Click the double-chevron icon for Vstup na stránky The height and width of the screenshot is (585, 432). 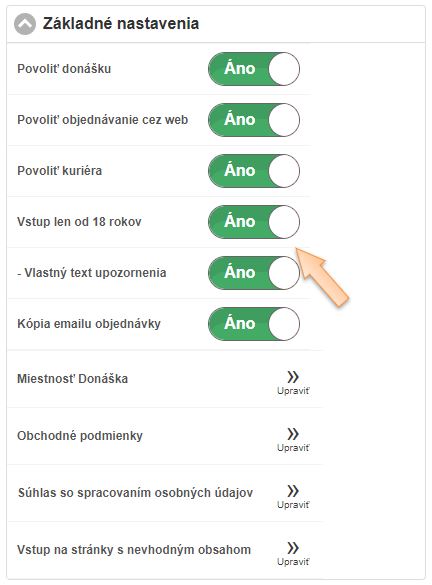coord(293,548)
